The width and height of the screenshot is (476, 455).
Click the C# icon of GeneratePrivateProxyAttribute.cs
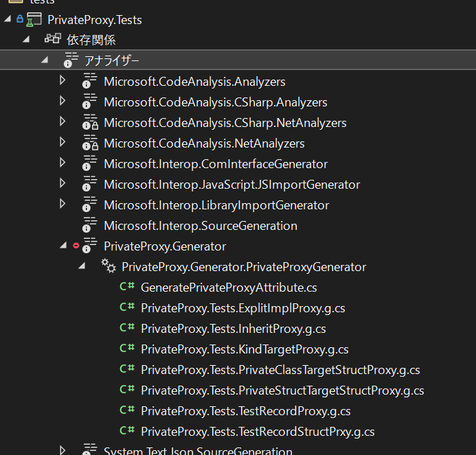point(127,286)
